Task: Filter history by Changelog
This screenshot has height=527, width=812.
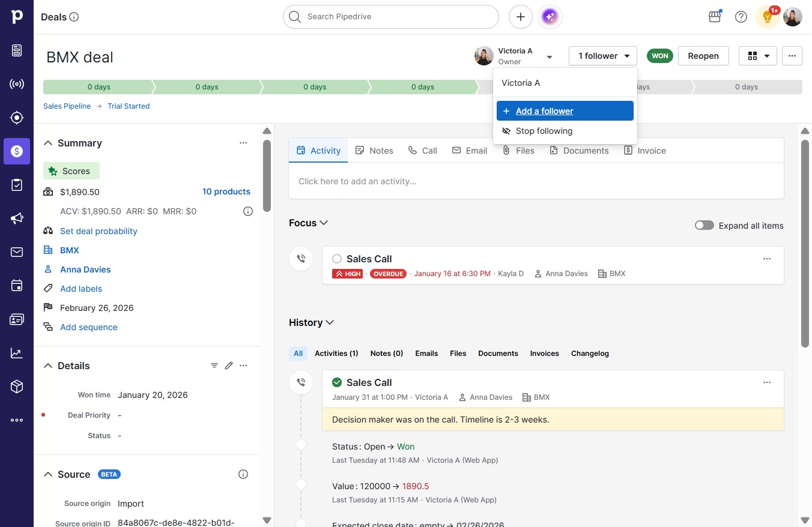Action: pos(590,354)
